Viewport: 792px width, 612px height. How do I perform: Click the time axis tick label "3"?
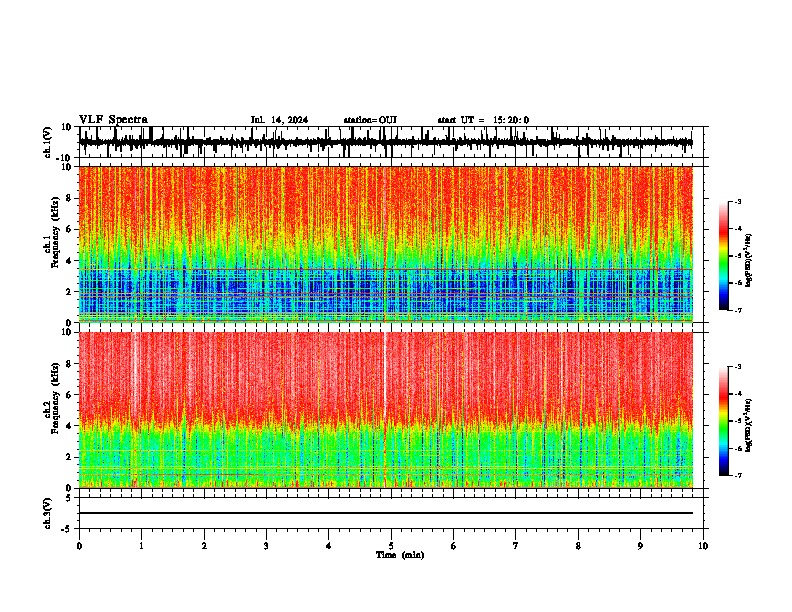point(266,546)
